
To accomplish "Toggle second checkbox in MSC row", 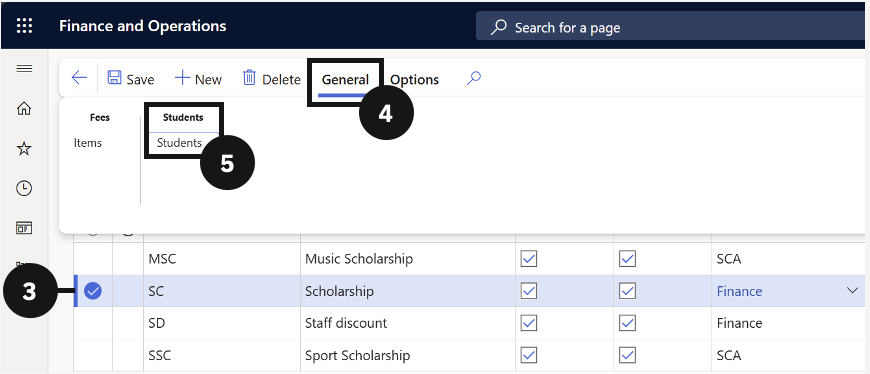I will tap(628, 259).
